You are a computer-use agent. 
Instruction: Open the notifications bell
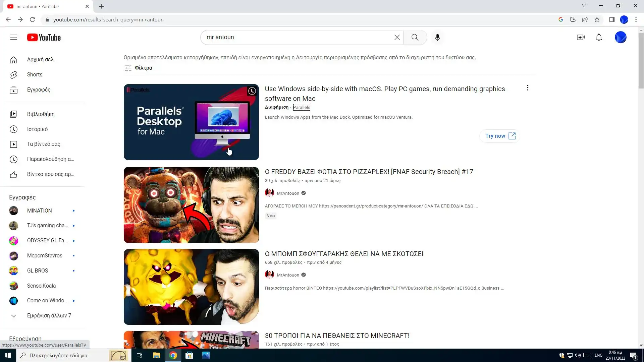click(599, 37)
